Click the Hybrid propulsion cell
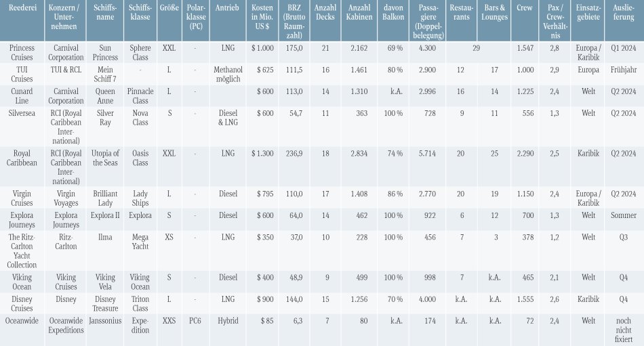The width and height of the screenshot is (644, 346). [228, 321]
